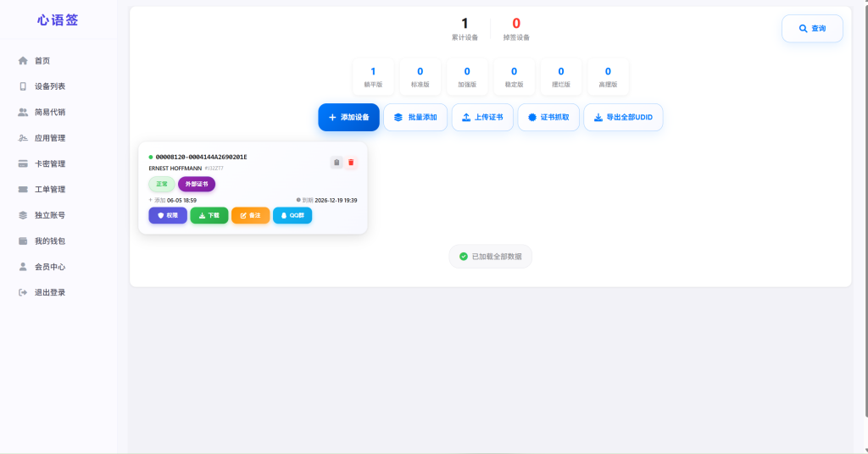The height and width of the screenshot is (454, 868).
Task: Click the 标准版 count card
Action: click(x=420, y=77)
